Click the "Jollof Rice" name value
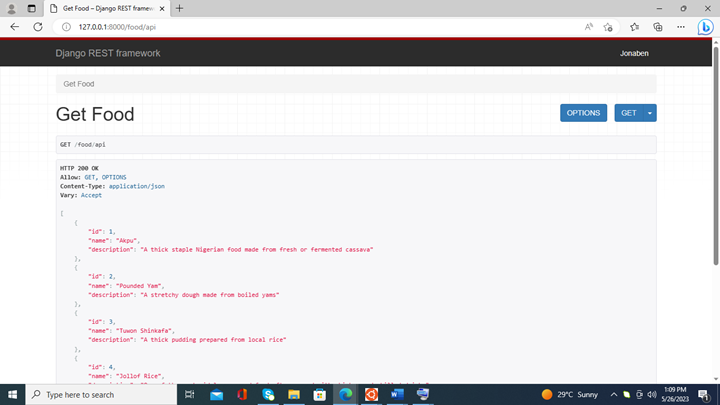 pos(139,376)
